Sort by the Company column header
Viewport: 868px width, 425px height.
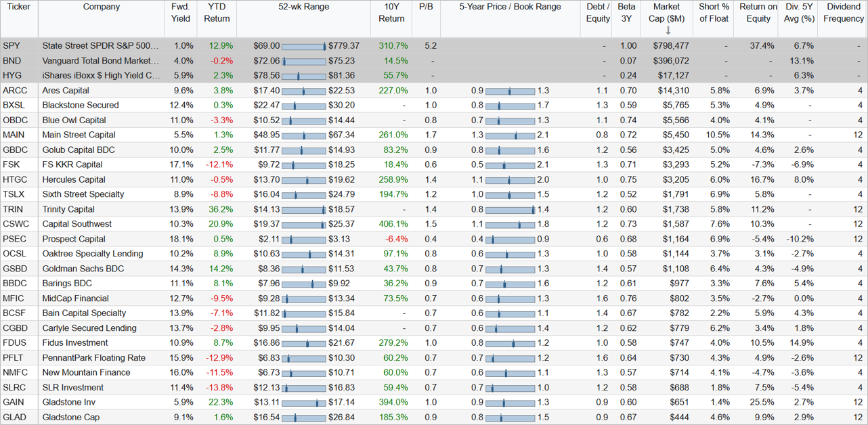click(102, 7)
